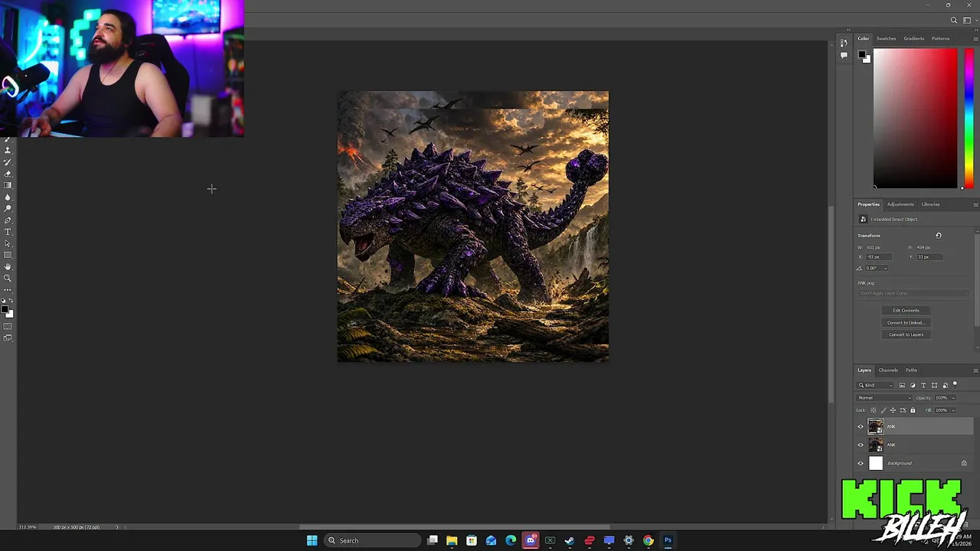Select the History Brush tool
Viewport: 980px width, 551px height.
tap(8, 162)
